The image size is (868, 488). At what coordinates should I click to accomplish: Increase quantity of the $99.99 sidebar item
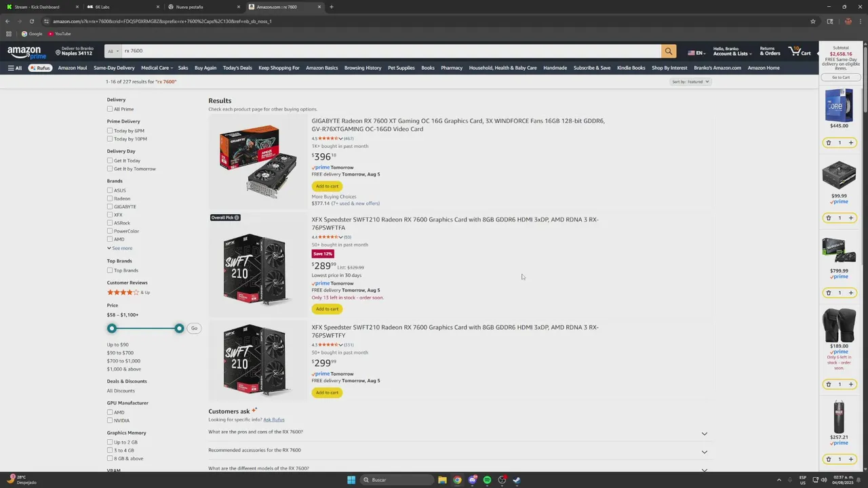click(x=851, y=218)
